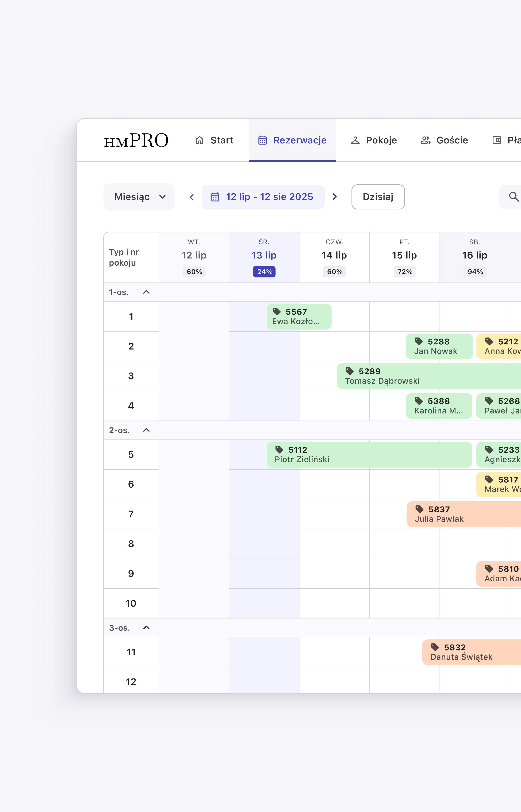The image size is (521, 812).
Task: Collapse the 1-os. room group
Action: [x=146, y=292]
